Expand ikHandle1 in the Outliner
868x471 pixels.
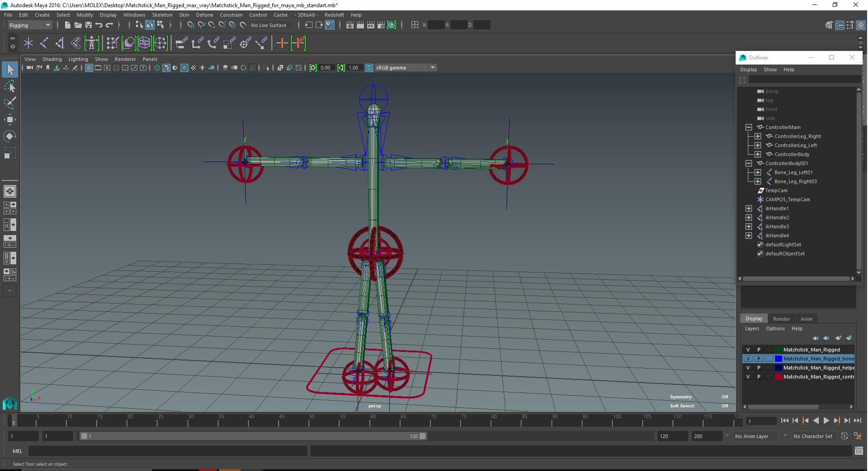click(749, 208)
